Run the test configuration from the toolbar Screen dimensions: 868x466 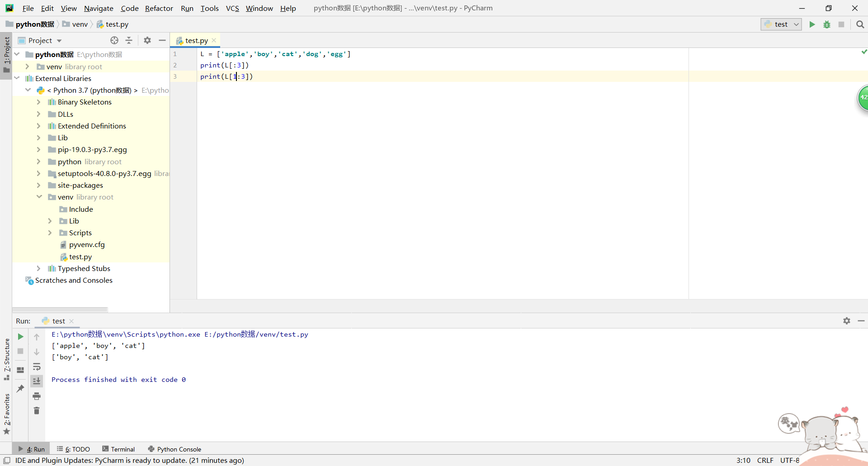[x=812, y=24]
